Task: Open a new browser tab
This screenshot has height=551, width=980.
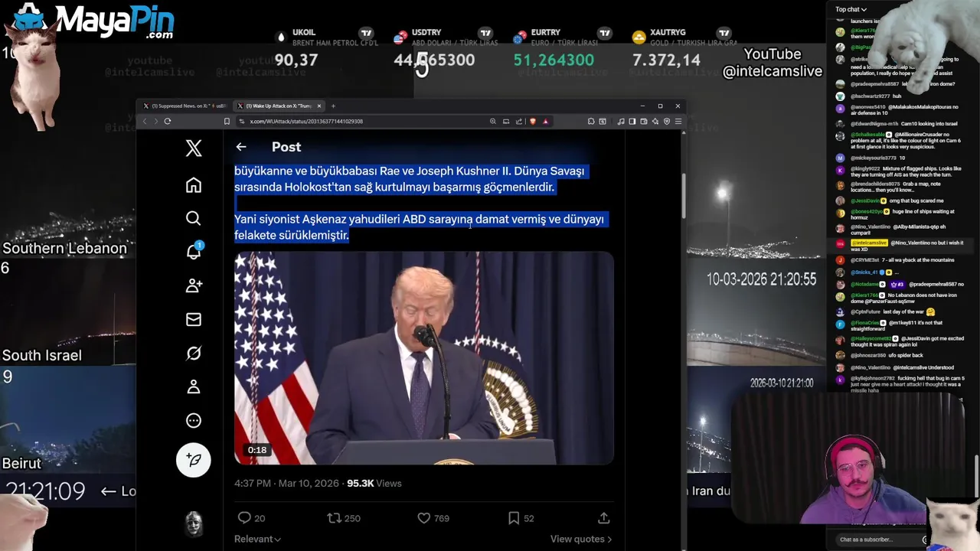Action: point(333,106)
